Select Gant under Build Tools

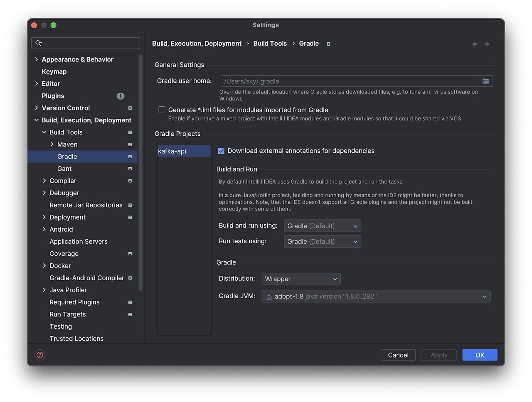(x=64, y=169)
